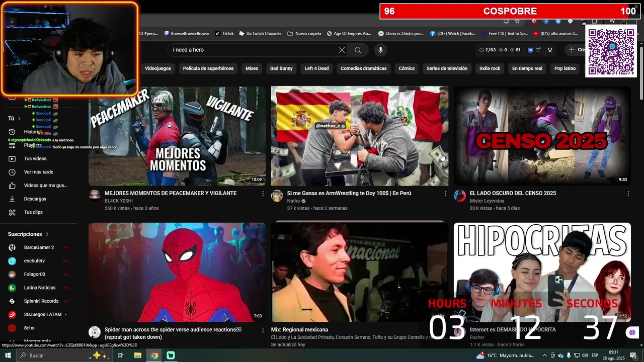The image size is (644, 362).
Task: Open more options for El Lado Oscuro del Censo video
Action: point(628,194)
